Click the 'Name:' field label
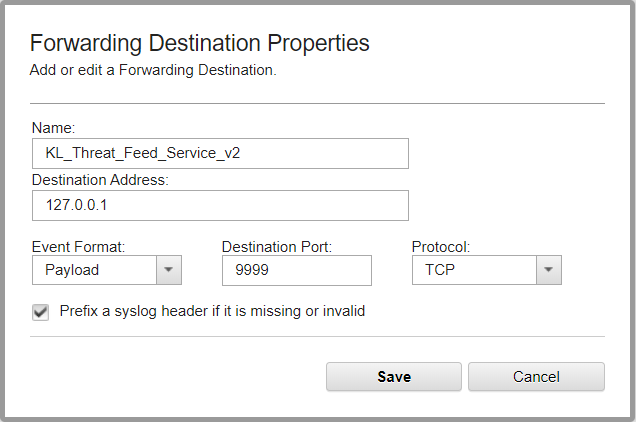Viewport: 636px width, 422px height. (54, 128)
